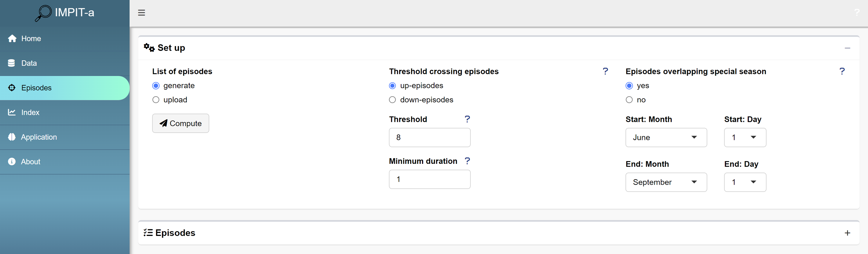Open the Index sidebar menu item
Screen dimensions: 868x254
click(x=30, y=112)
